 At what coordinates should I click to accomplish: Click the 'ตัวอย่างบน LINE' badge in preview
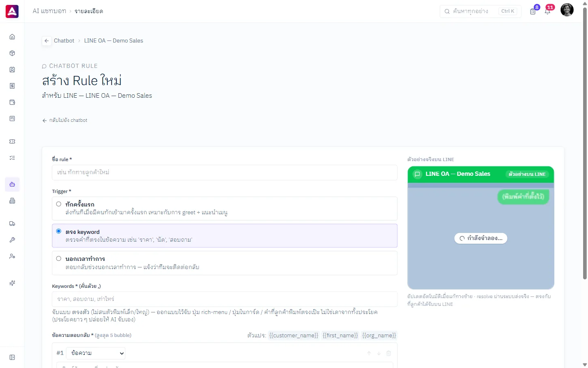527,174
